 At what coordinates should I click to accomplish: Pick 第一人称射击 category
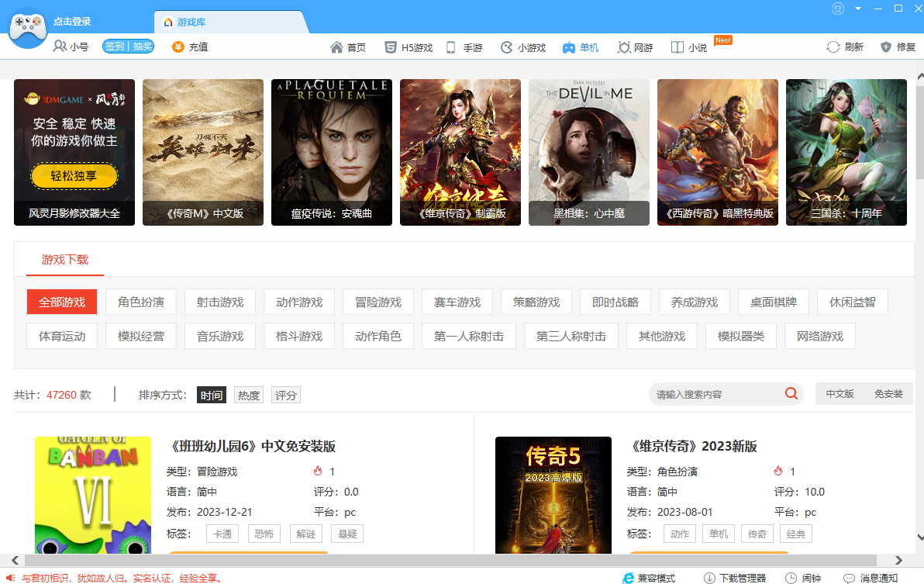469,336
